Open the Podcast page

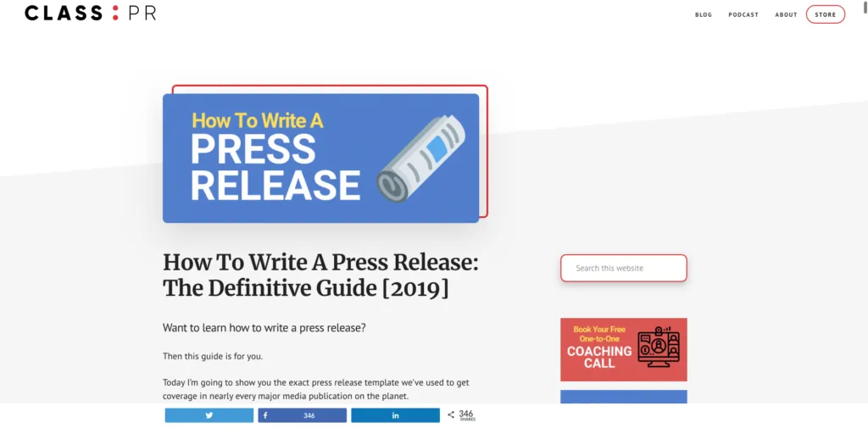pos(743,15)
